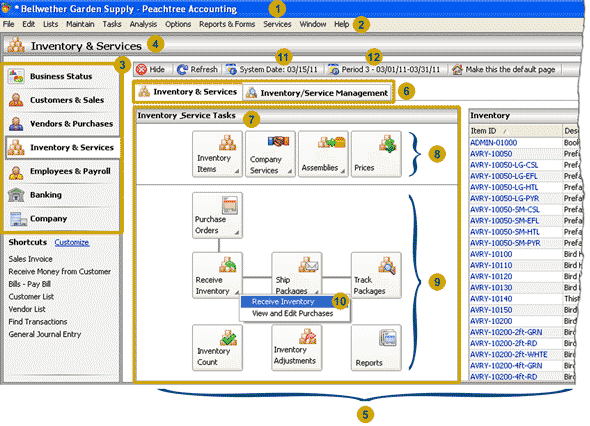This screenshot has width=590, height=426.
Task: Click Make this the default page
Action: [x=504, y=69]
